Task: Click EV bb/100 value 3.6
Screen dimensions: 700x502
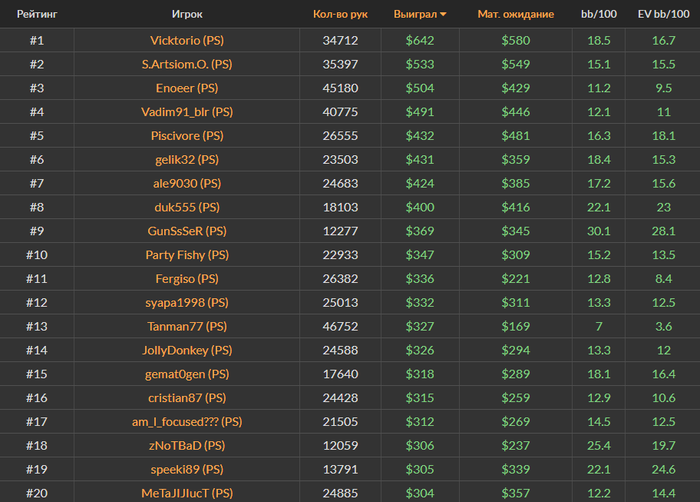Action: tap(663, 326)
